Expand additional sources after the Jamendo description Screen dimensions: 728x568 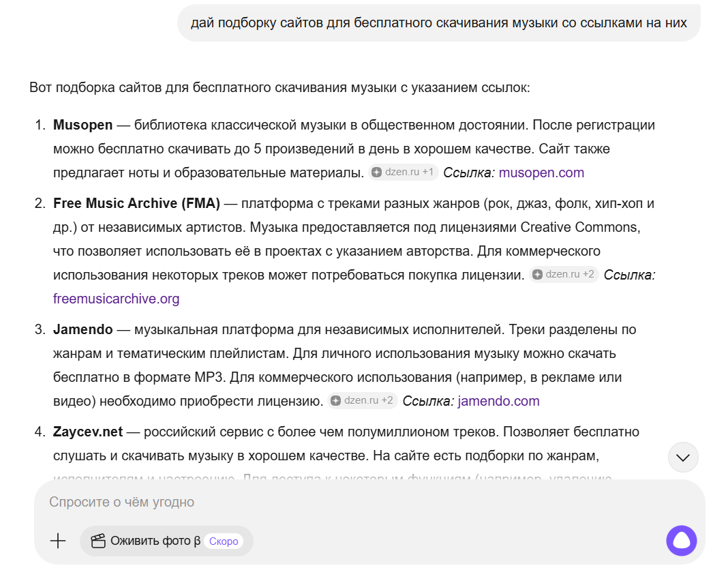362,400
